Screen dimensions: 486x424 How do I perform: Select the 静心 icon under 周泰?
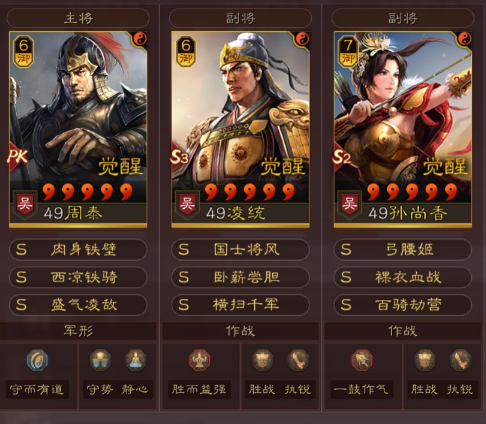pyautogui.click(x=135, y=360)
